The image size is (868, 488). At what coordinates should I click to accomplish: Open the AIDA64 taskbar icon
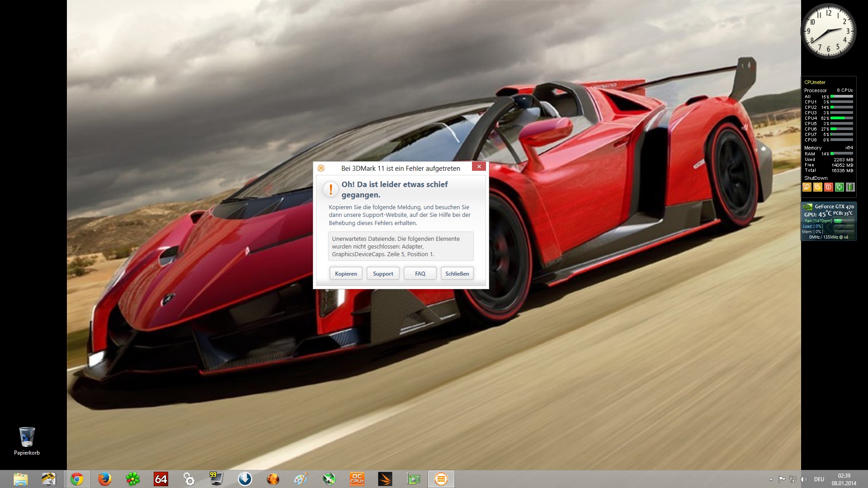click(161, 479)
